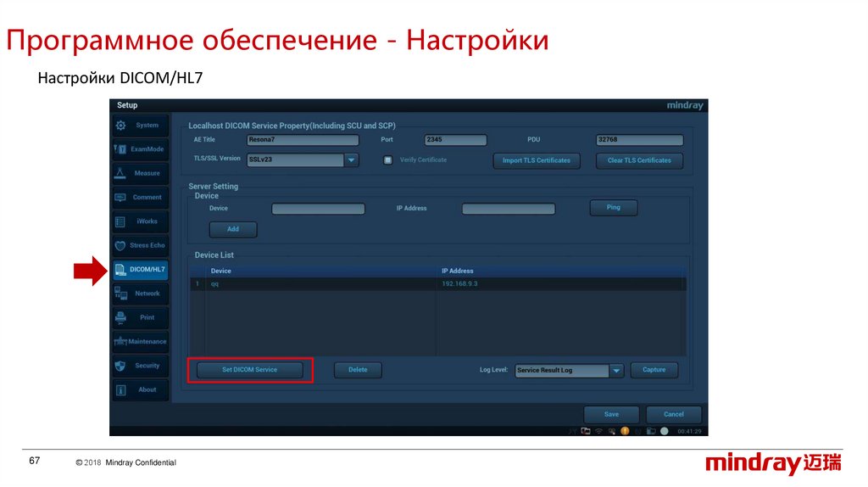The height and width of the screenshot is (487, 868).
Task: Open ExamMode via its sidebar icon
Action: point(120,149)
